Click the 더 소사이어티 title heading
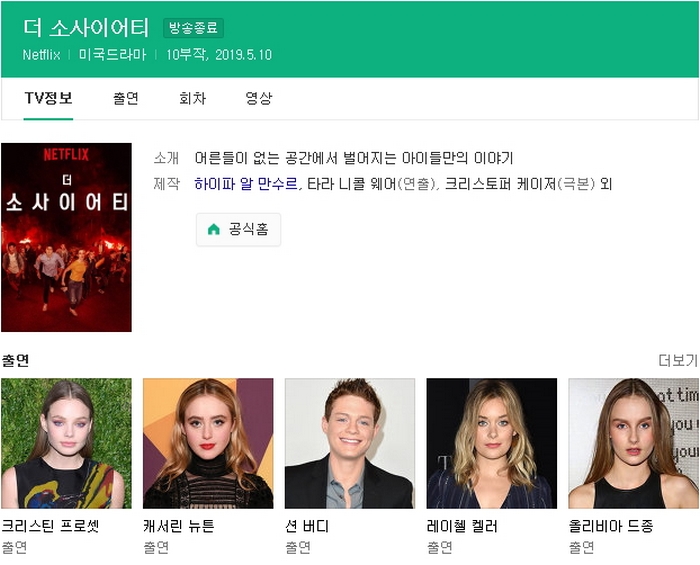This screenshot has height=565, width=700. click(86, 27)
